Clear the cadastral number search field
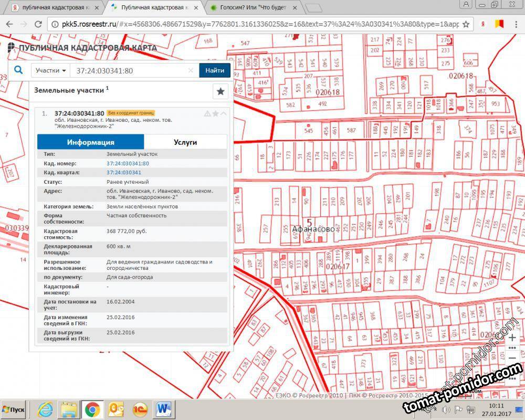Image resolution: width=525 pixels, height=420 pixels. click(x=191, y=70)
